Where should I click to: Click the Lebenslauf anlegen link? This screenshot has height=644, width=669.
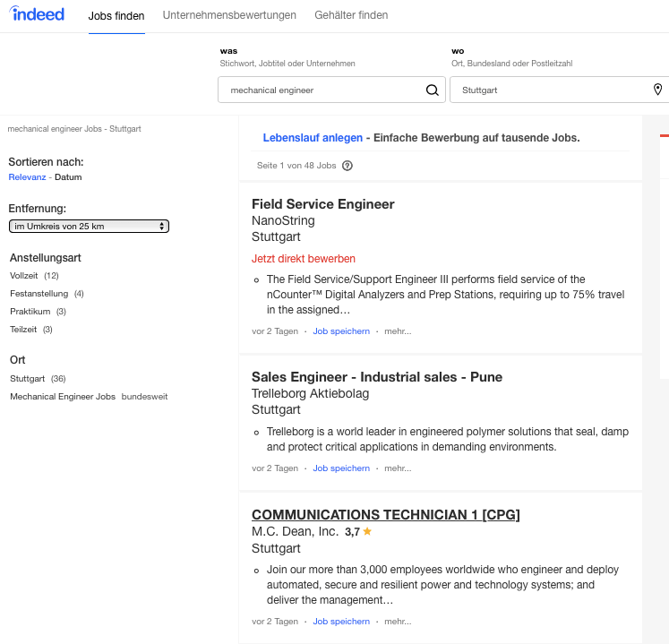coord(313,138)
